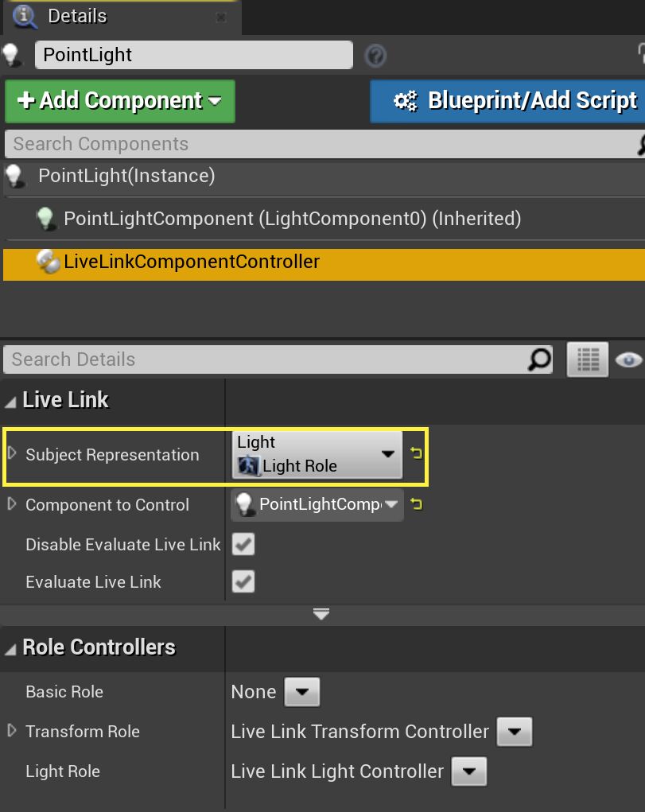Click the Subject Representation label

coord(112,455)
